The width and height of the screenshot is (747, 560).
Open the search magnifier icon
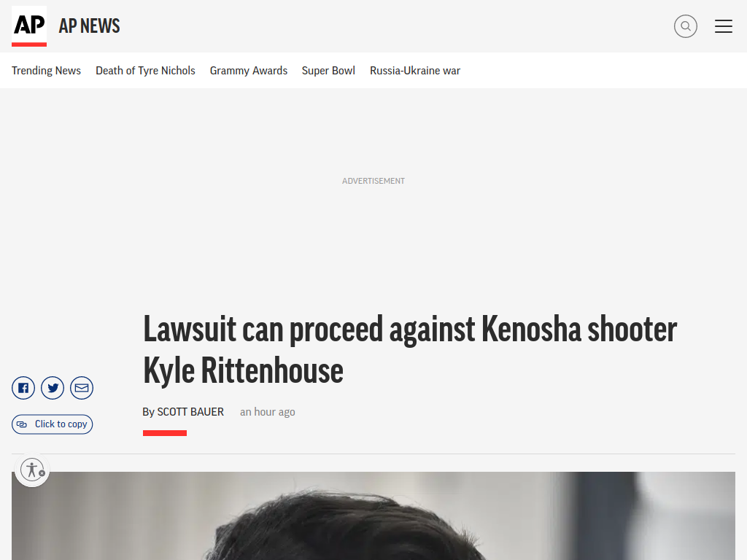point(685,26)
